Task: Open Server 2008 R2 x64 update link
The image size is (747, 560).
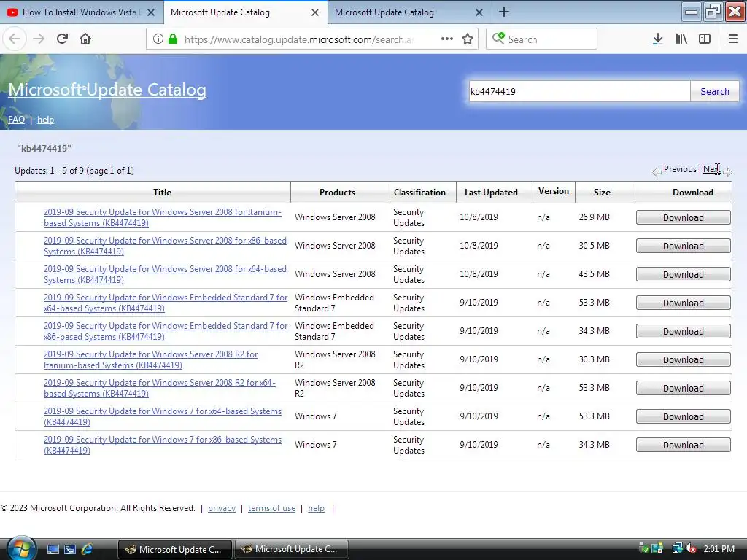Action: pos(160,388)
